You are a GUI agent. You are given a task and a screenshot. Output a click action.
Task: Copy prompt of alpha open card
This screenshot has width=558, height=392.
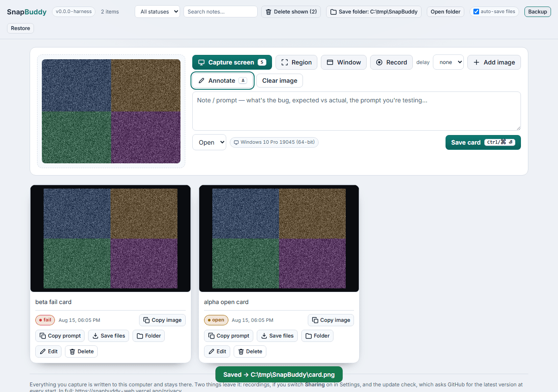pos(228,336)
